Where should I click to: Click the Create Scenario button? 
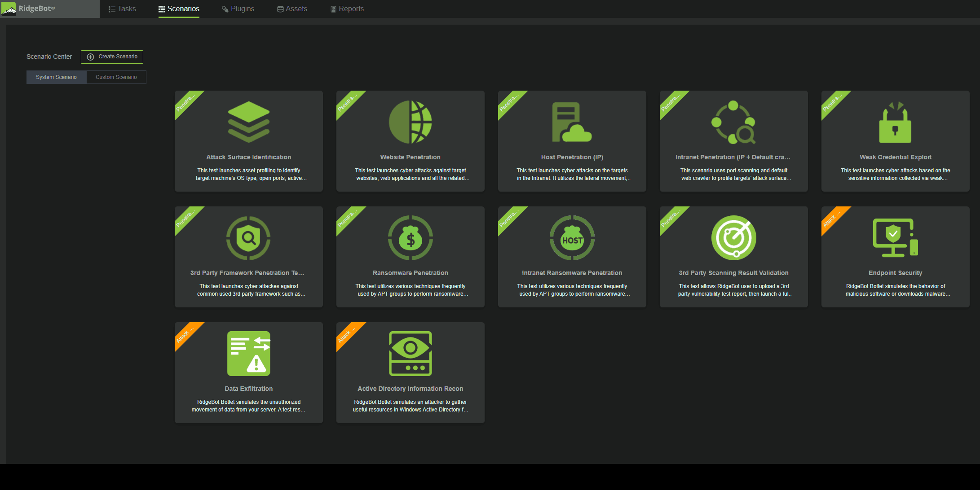click(x=112, y=57)
